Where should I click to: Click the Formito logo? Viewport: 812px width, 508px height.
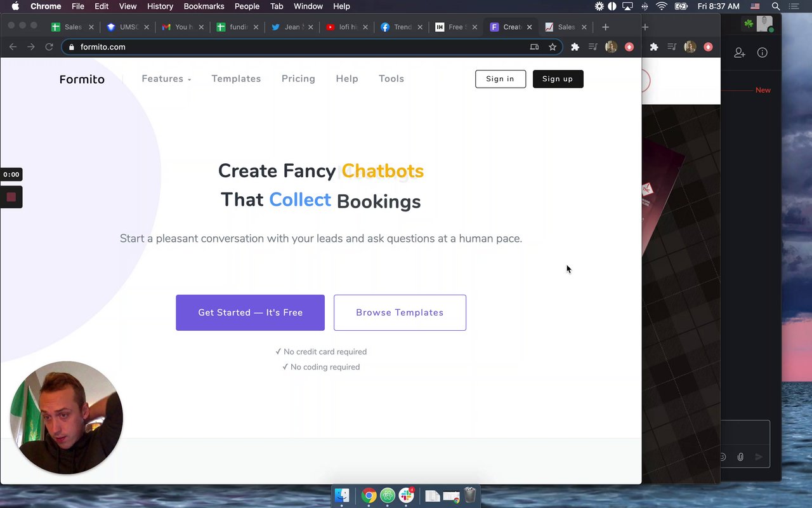coord(82,79)
